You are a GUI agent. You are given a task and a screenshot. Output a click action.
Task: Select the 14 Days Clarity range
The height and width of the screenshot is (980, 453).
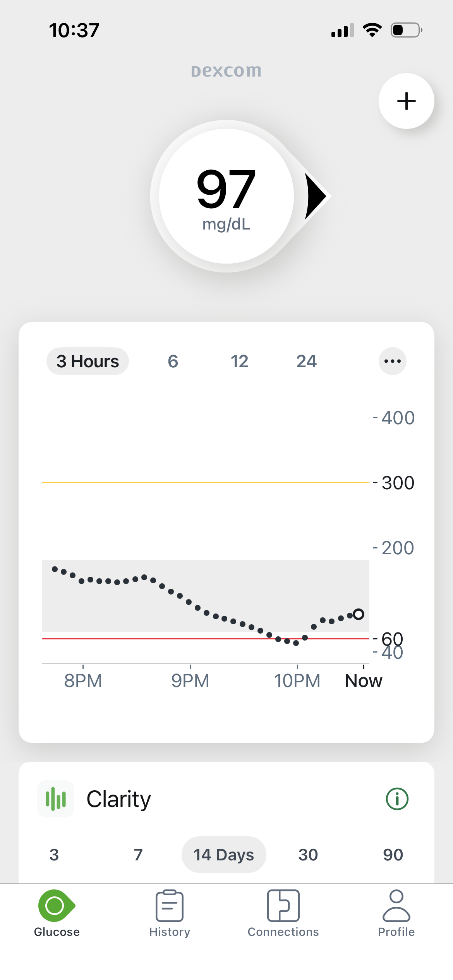[224, 855]
